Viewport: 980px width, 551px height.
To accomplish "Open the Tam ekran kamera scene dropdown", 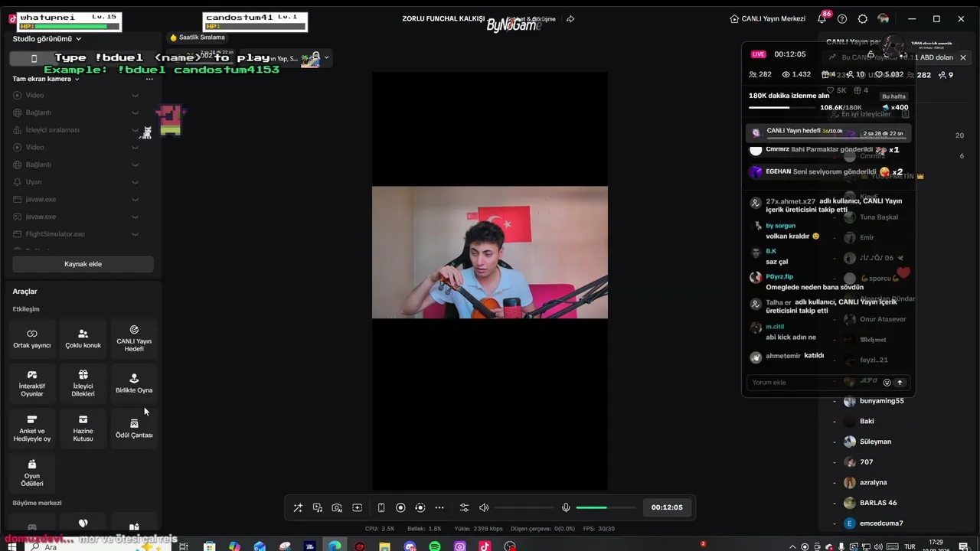I will coord(46,79).
